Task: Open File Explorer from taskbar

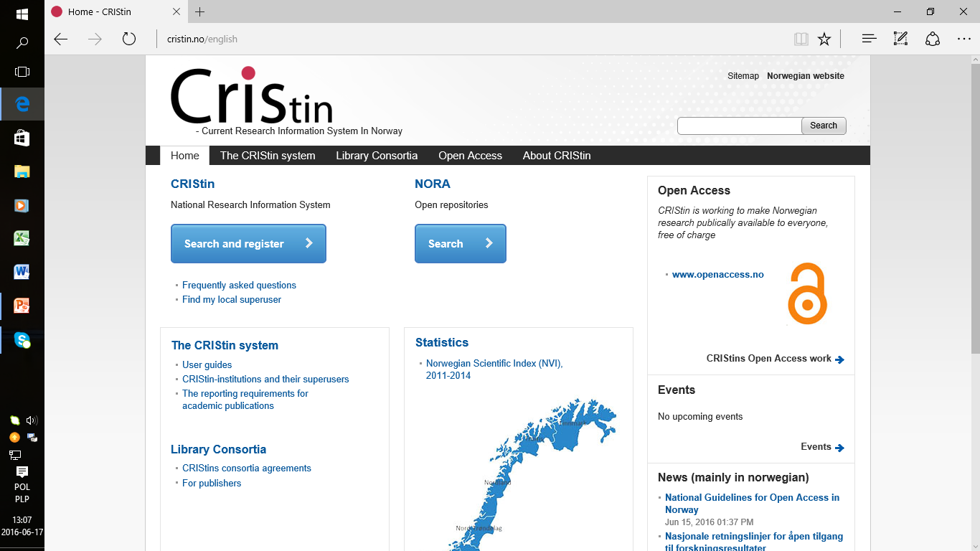Action: (x=22, y=171)
